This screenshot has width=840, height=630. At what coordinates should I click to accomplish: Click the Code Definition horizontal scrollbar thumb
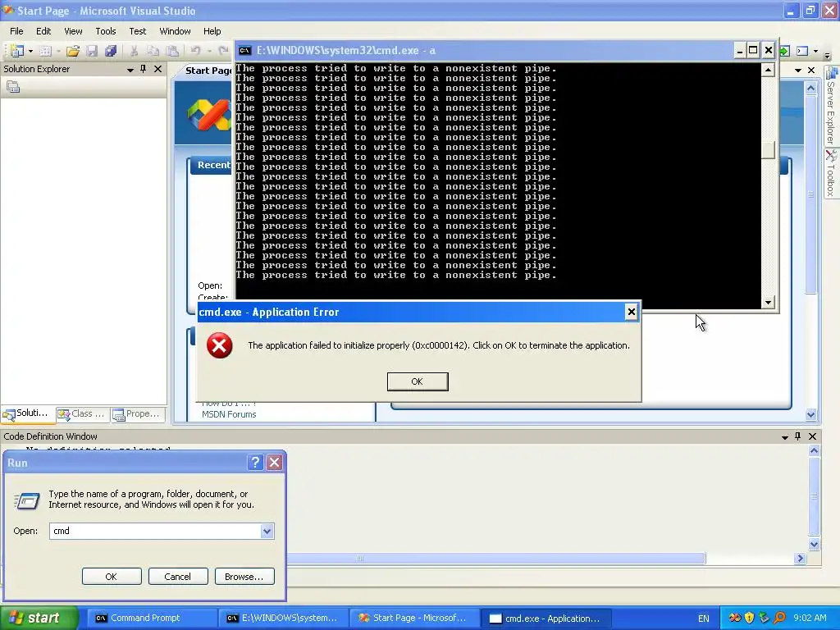click(x=496, y=558)
